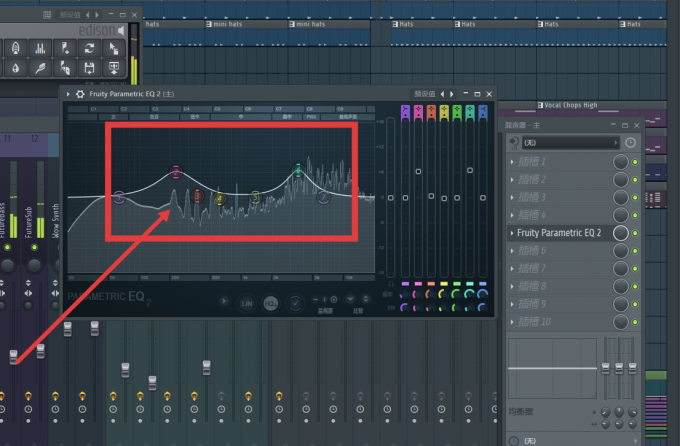Image resolution: width=680 pixels, height=446 pixels.
Task: Toggle the green enable LED for 插槽 3
Action: (635, 197)
